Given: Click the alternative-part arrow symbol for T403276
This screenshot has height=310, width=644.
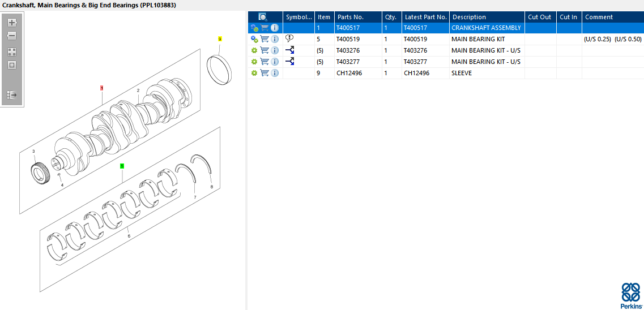Looking at the screenshot, I should (289, 50).
